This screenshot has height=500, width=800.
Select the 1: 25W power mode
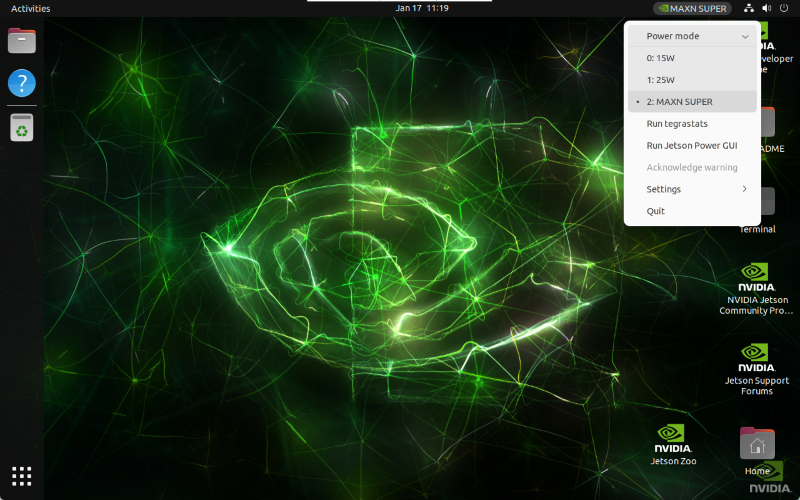(661, 80)
